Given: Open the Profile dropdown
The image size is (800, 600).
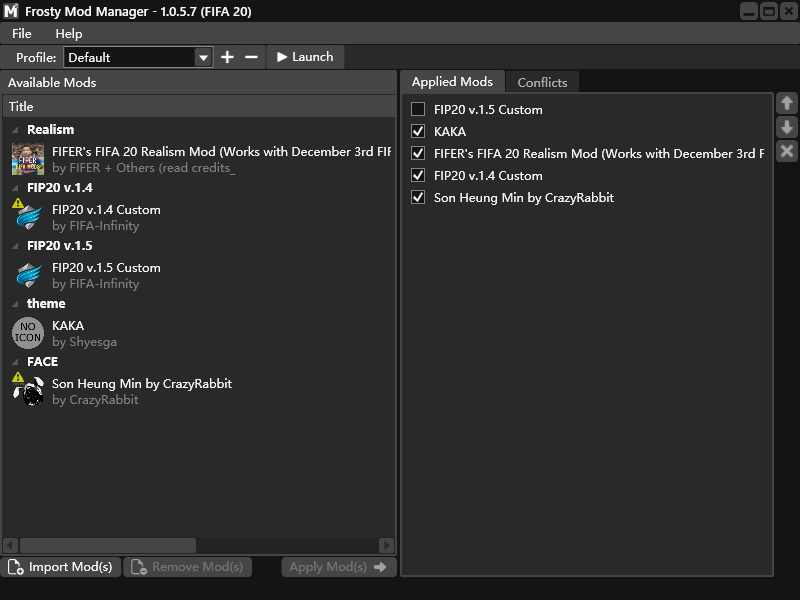Looking at the screenshot, I should pos(204,58).
